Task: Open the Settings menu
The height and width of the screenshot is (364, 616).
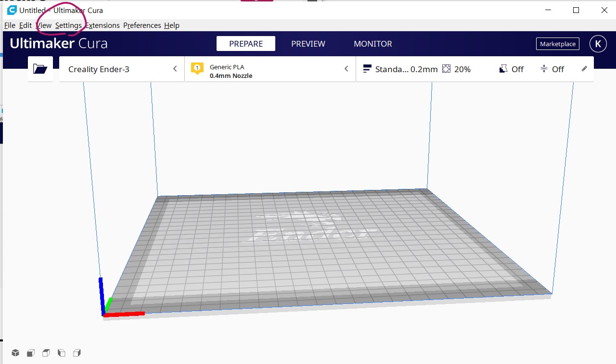Action: tap(68, 25)
